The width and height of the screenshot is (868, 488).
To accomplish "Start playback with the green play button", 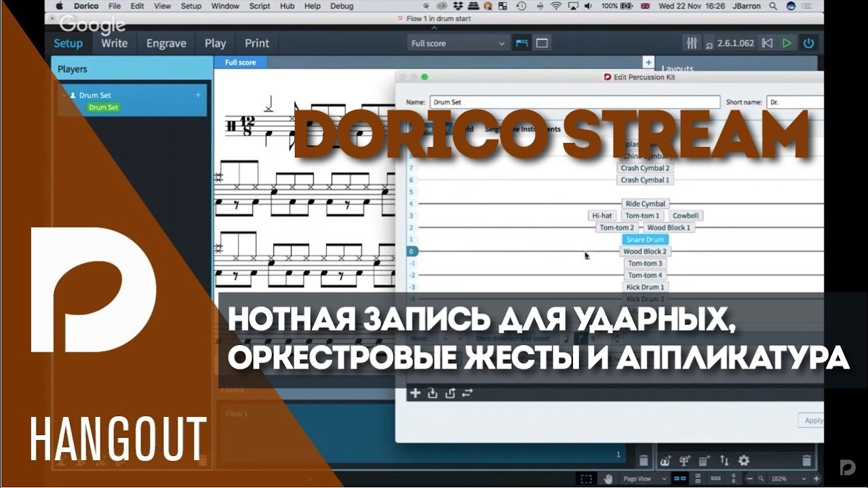I will pyautogui.click(x=787, y=43).
